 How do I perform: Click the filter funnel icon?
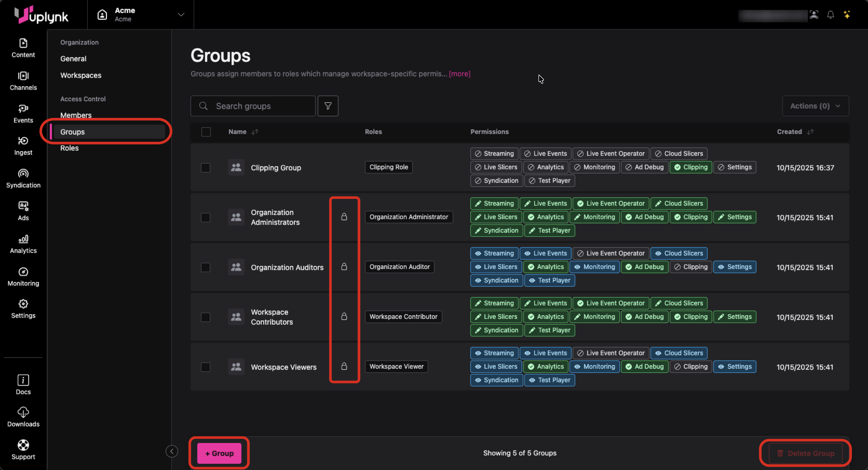pyautogui.click(x=328, y=106)
